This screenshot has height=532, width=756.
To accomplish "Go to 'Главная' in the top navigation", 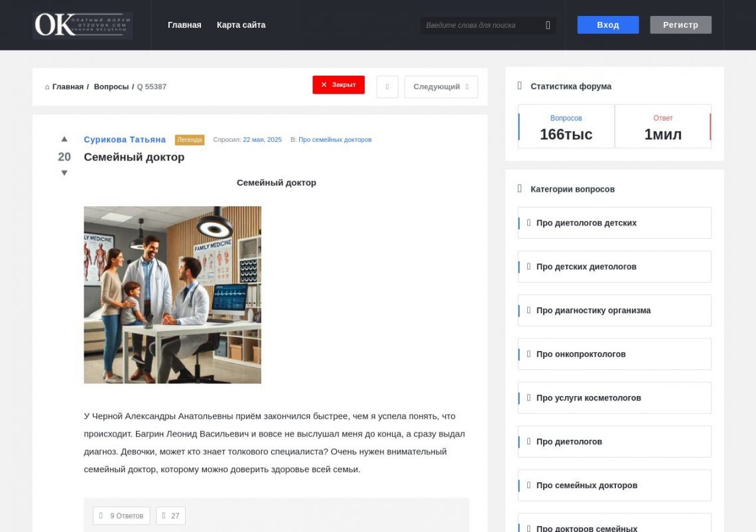I will (184, 25).
